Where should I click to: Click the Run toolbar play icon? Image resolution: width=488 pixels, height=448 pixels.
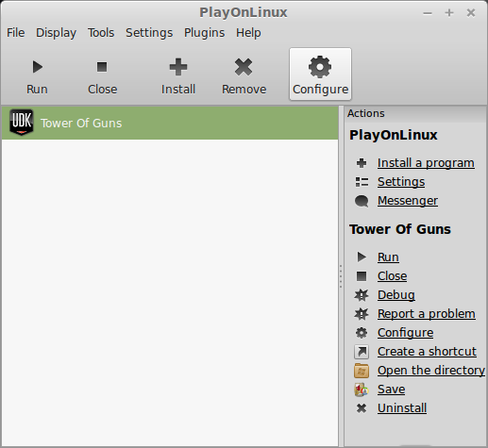click(38, 67)
